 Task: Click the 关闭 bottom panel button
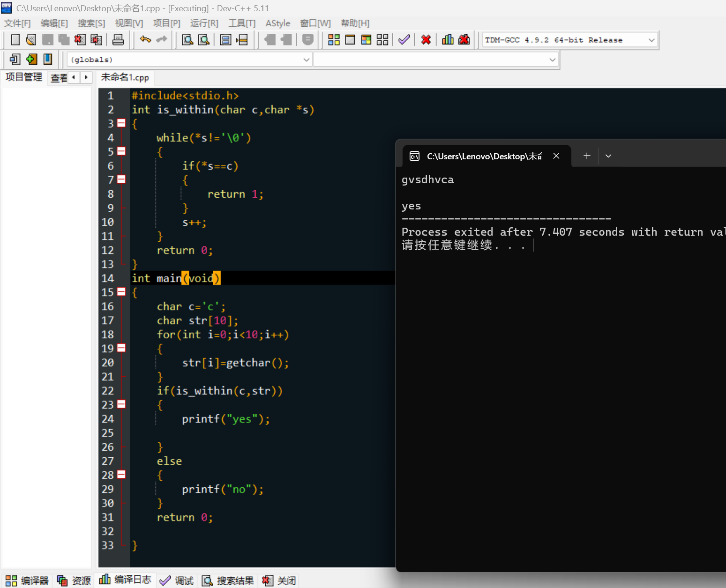[x=279, y=581]
